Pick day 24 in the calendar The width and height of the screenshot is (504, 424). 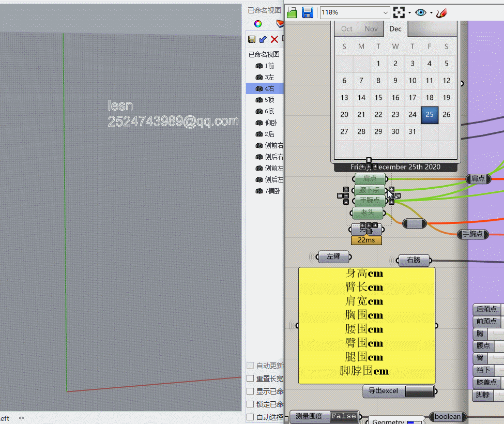413,114
